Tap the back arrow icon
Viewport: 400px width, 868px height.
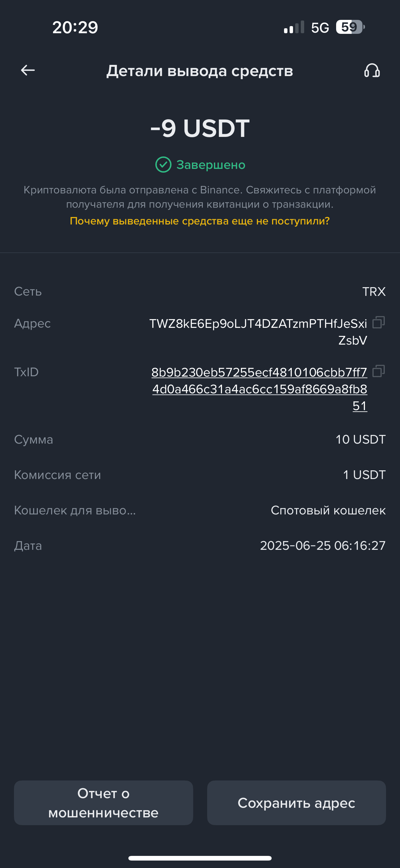click(x=28, y=70)
